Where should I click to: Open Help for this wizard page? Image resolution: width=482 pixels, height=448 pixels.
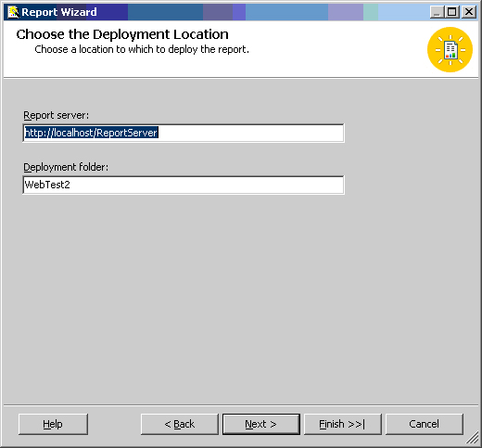[x=53, y=424]
